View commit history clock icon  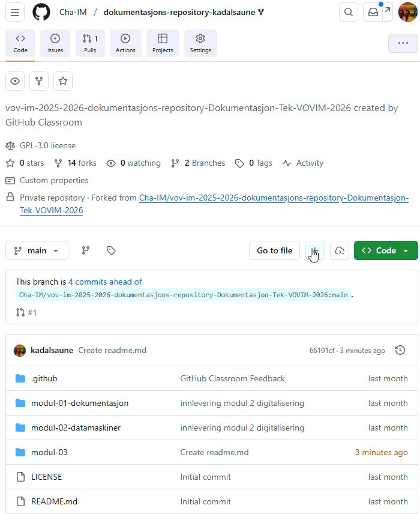[400, 350]
